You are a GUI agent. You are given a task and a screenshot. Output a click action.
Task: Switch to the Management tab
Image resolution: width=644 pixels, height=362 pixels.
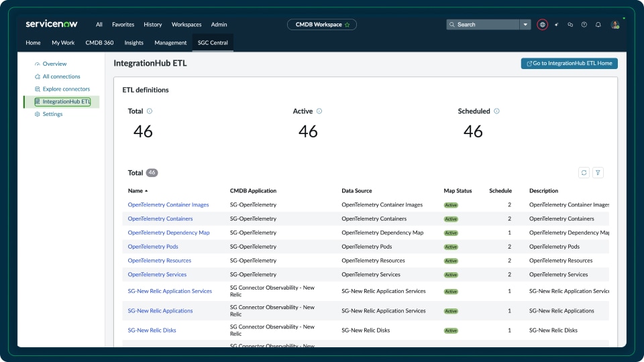coord(170,43)
